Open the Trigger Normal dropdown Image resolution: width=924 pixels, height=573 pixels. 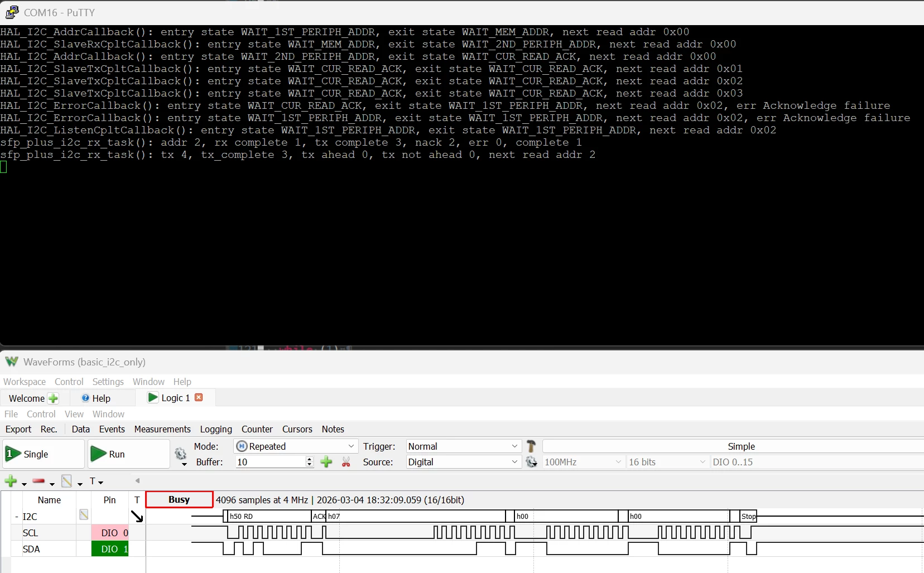[463, 446]
